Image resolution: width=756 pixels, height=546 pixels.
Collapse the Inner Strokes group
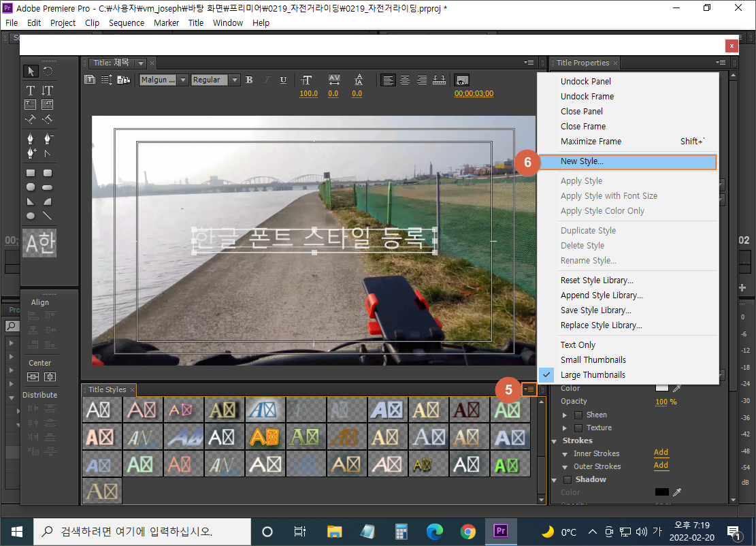click(x=565, y=454)
